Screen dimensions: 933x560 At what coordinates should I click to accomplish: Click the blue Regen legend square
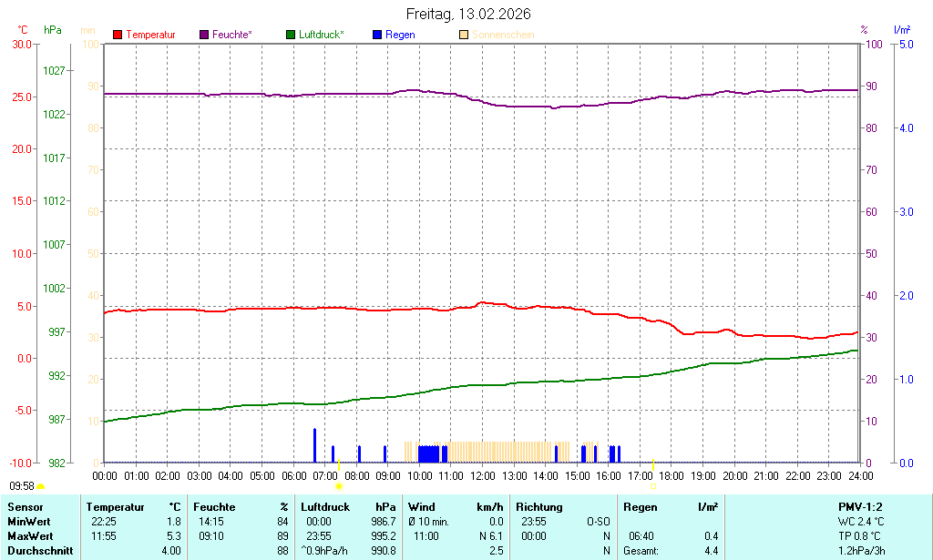coord(377,35)
